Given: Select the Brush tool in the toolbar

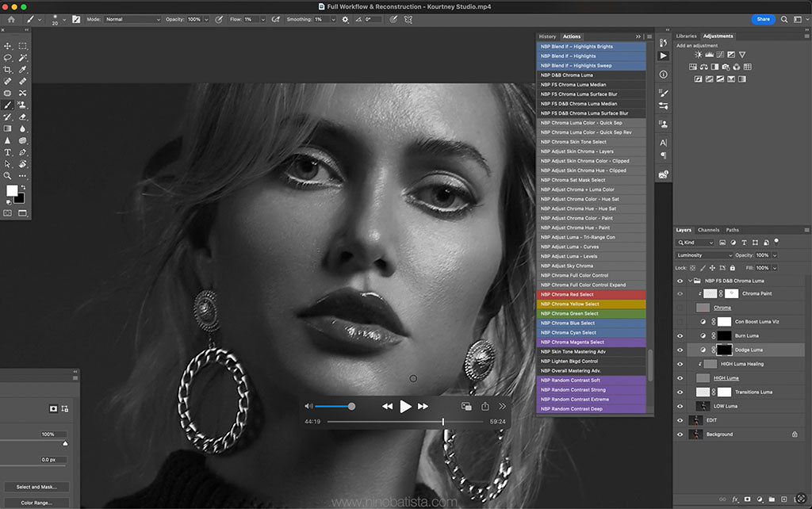Looking at the screenshot, I should pos(8,105).
